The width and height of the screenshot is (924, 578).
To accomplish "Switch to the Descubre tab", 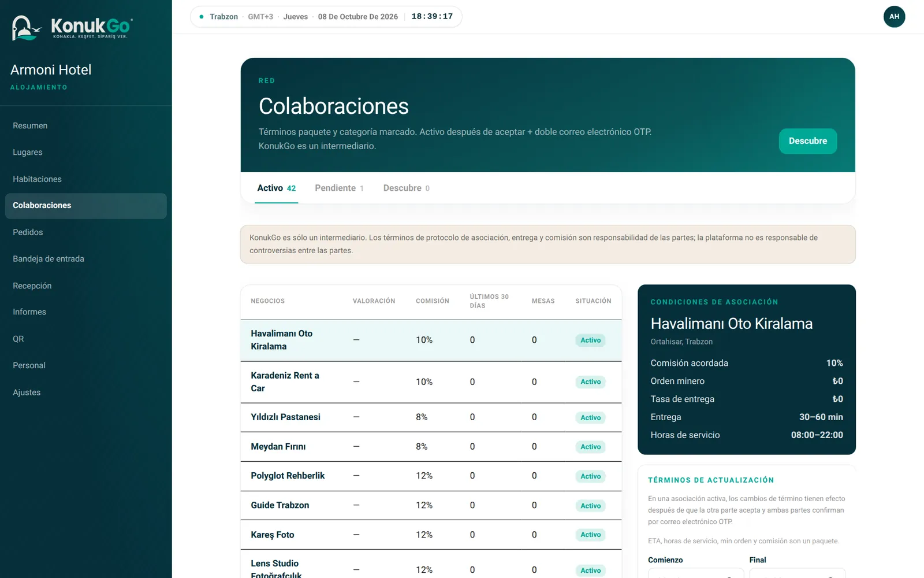I will point(406,188).
